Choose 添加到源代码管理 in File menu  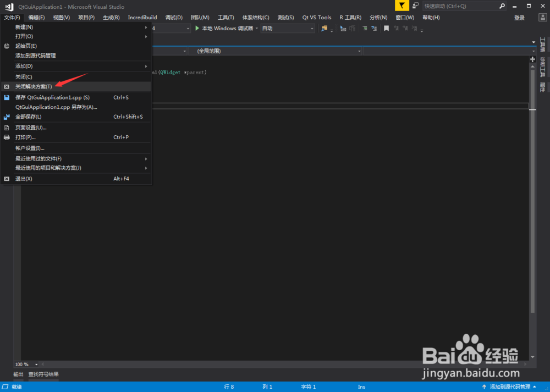click(x=76, y=56)
